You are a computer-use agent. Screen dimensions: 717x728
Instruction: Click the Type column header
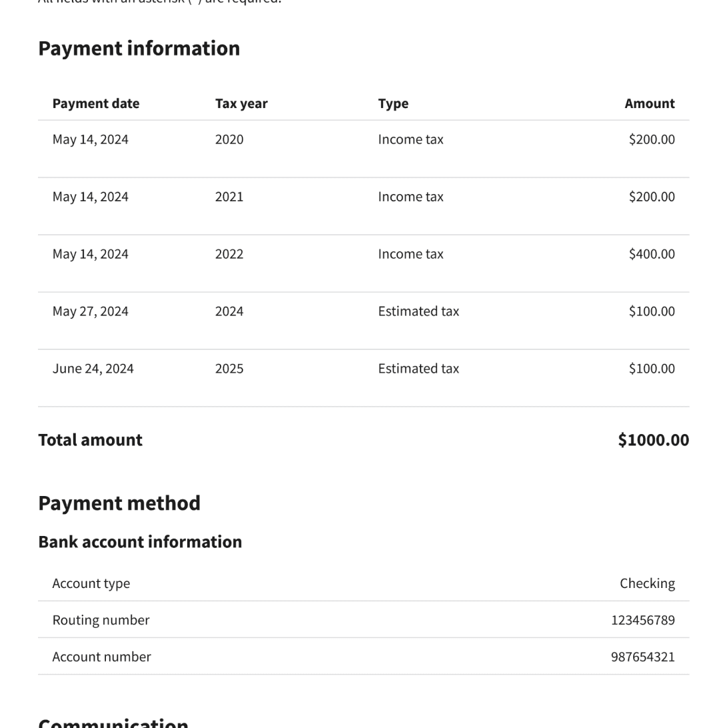(393, 103)
